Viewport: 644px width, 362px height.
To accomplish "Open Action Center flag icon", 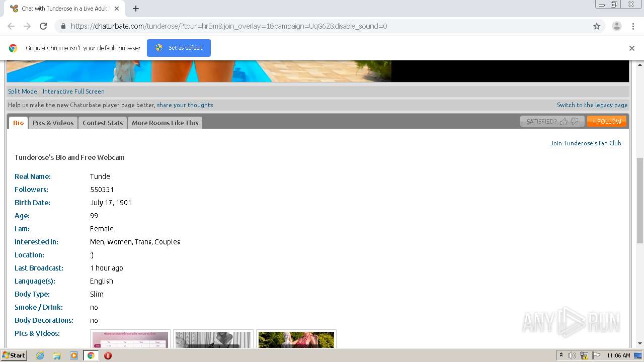I will [x=596, y=355].
